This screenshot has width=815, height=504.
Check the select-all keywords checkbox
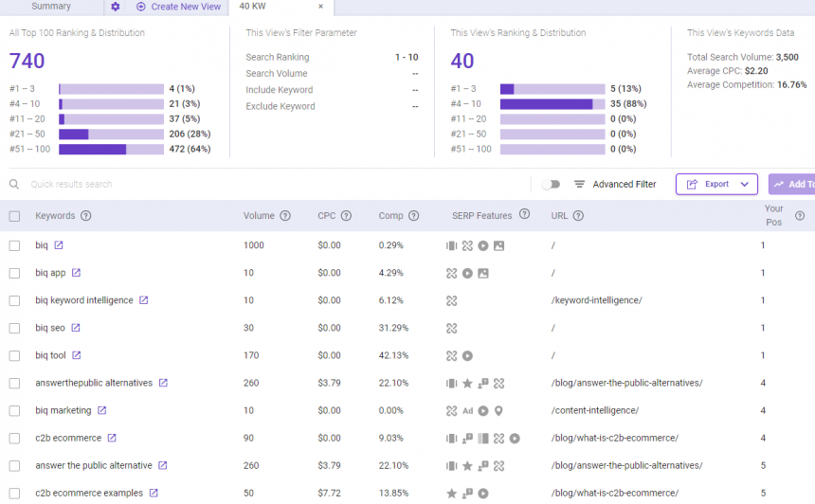[14, 216]
